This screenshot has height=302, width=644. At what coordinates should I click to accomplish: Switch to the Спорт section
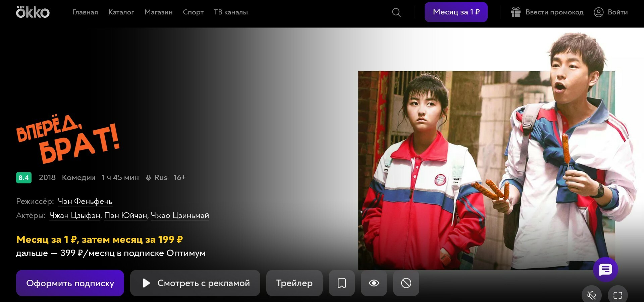point(193,12)
